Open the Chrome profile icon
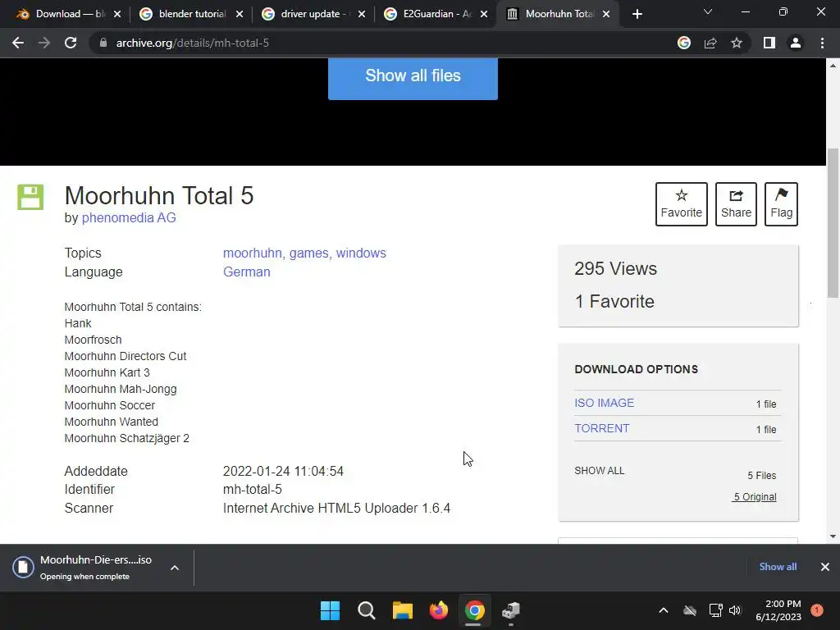Image resolution: width=840 pixels, height=630 pixels. [795, 43]
